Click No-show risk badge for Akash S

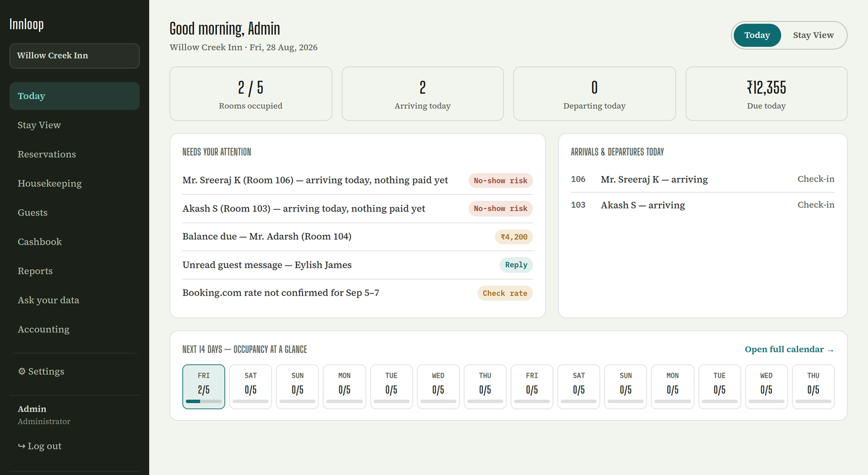point(500,209)
